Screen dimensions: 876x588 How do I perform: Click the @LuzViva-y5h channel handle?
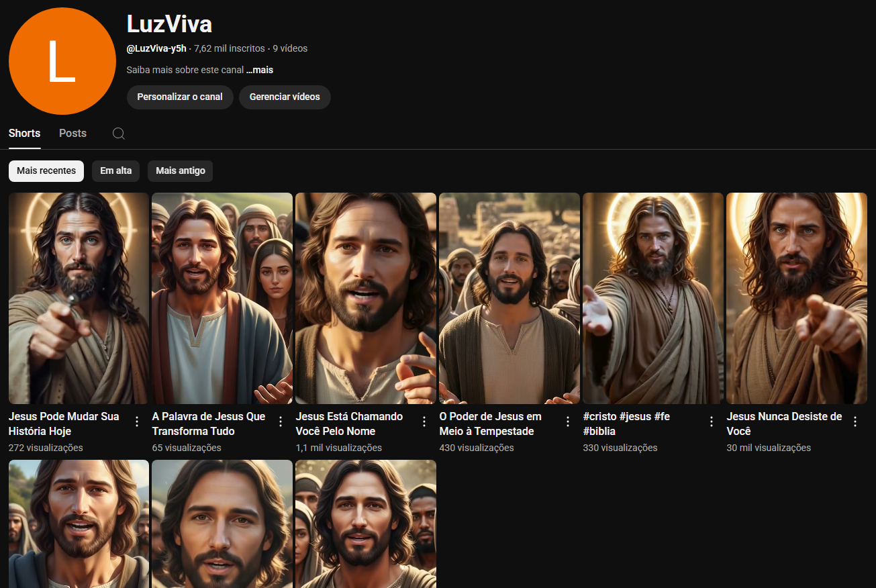[156, 48]
